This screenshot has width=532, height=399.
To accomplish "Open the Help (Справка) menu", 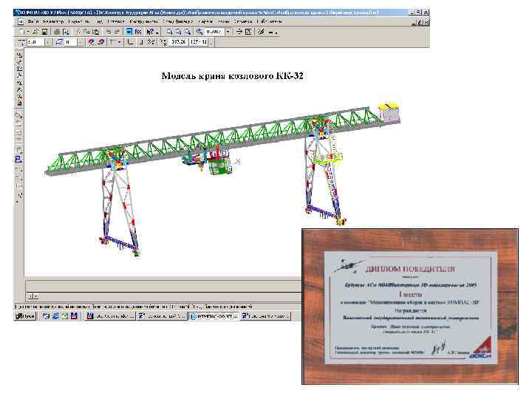I will [243, 21].
